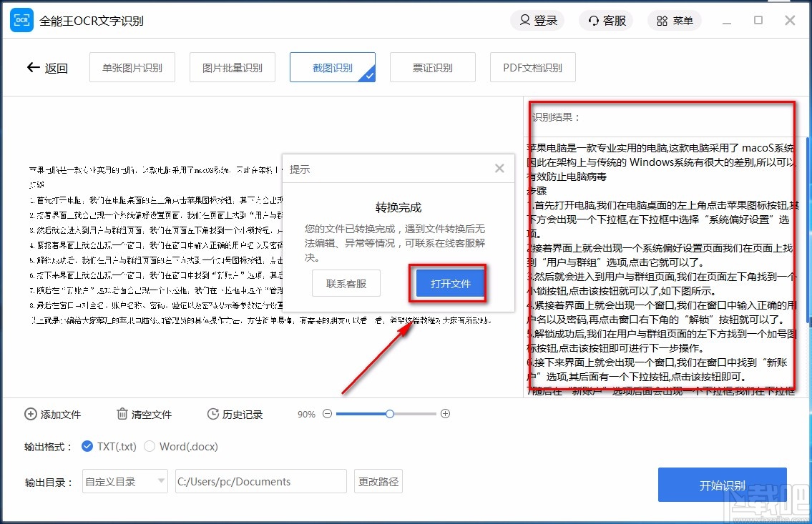Click the zoom-out minus icon
This screenshot has height=524, width=812.
[x=327, y=414]
